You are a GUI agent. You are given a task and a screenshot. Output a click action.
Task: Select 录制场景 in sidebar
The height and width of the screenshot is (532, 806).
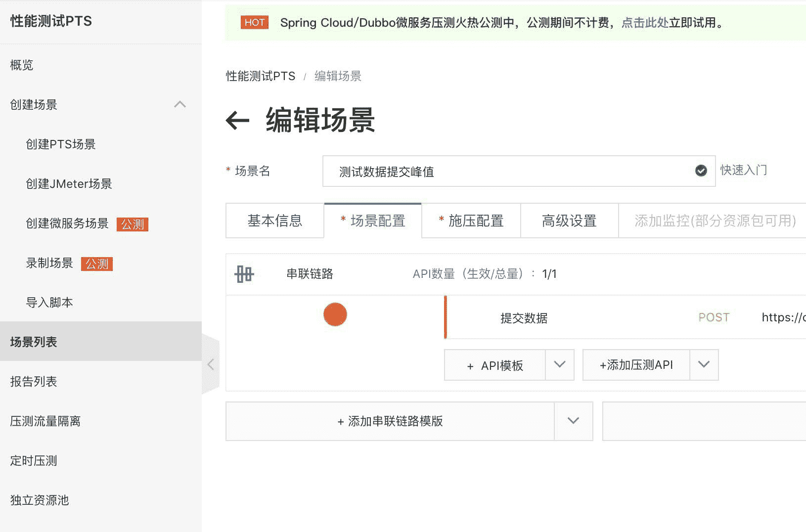point(49,263)
